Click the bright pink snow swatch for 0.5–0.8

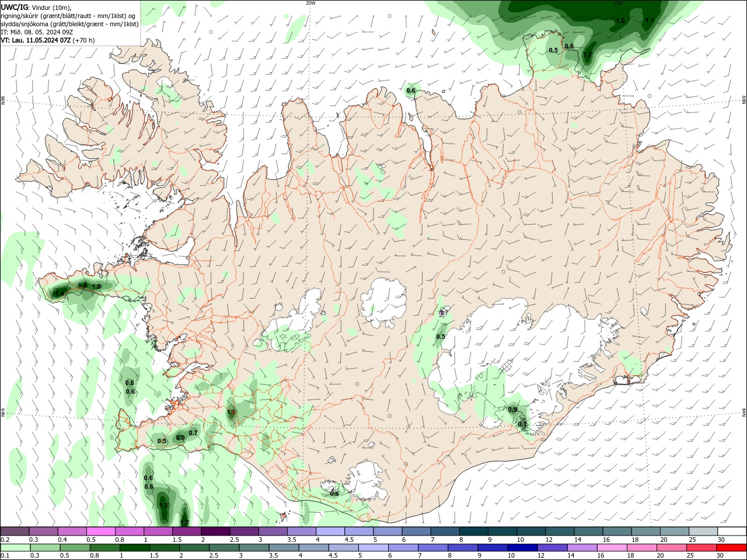[100, 531]
